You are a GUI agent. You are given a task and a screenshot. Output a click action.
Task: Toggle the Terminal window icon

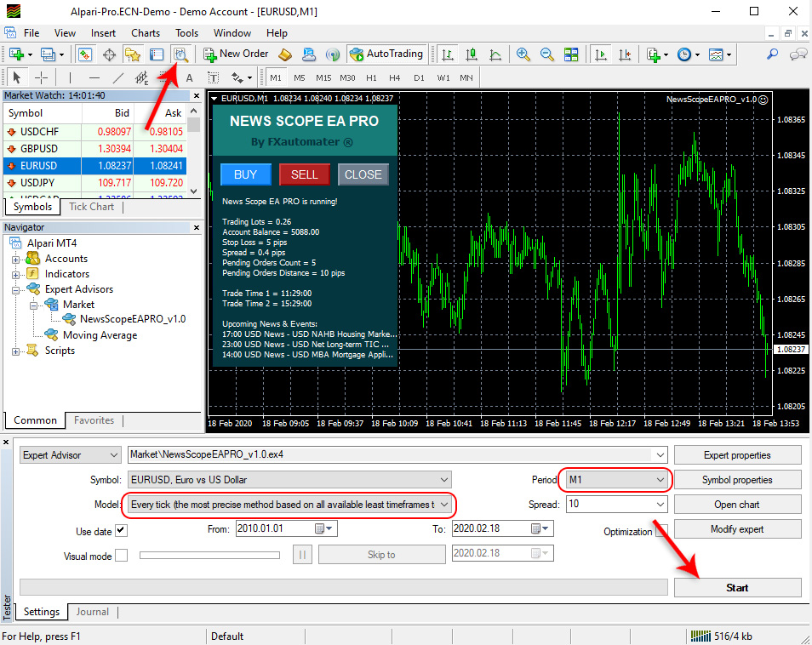[157, 54]
